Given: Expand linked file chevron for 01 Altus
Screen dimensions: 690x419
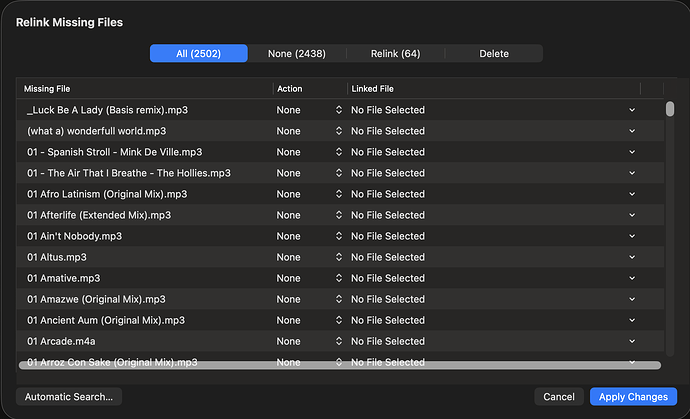Looking at the screenshot, I should coord(632,257).
